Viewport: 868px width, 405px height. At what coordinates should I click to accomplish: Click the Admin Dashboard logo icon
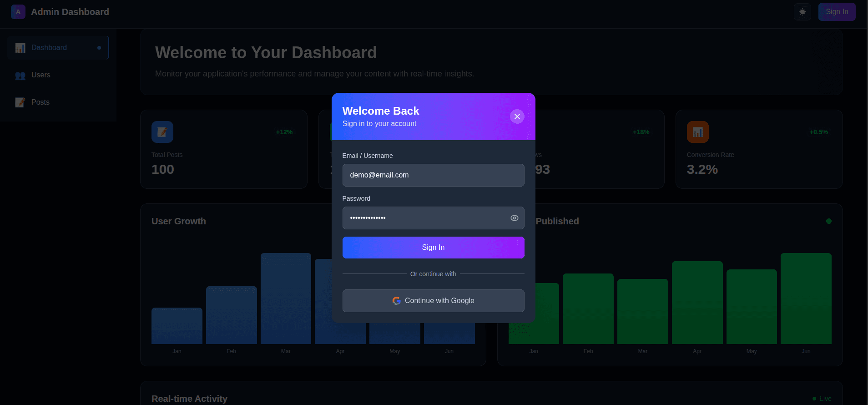[x=18, y=12]
